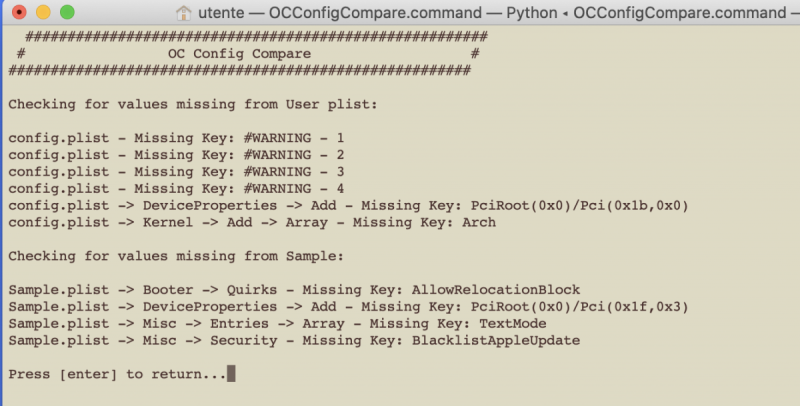Click the 'Press [enter] to return...' prompt
The image size is (800, 406).
pyautogui.click(x=116, y=374)
